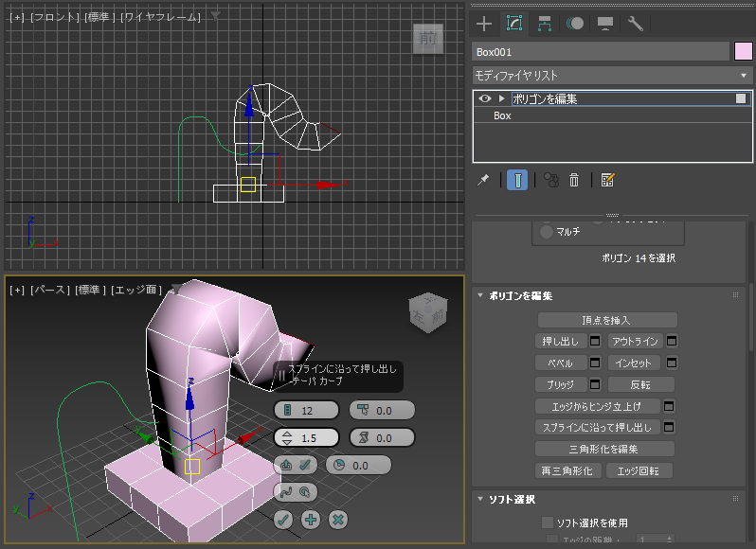Open the Create tab plus icon
Viewport: 756px width, 549px height.
(x=483, y=24)
